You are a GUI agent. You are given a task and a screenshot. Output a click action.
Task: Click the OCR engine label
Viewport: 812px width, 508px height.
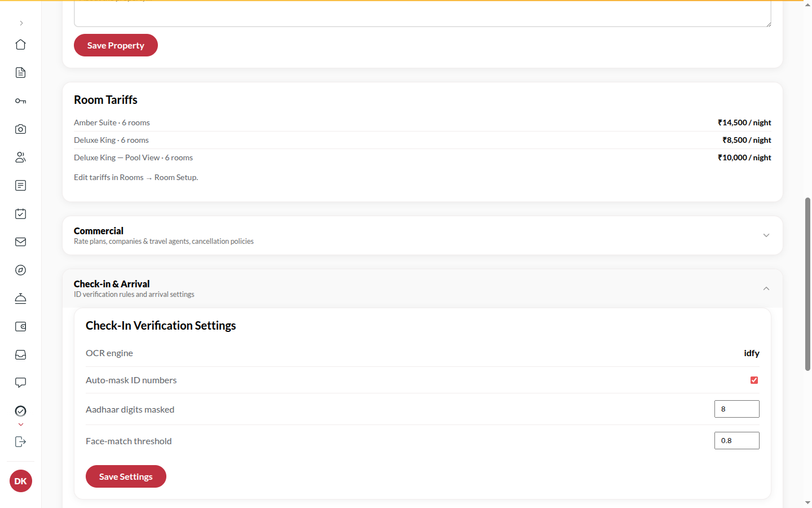tap(109, 353)
